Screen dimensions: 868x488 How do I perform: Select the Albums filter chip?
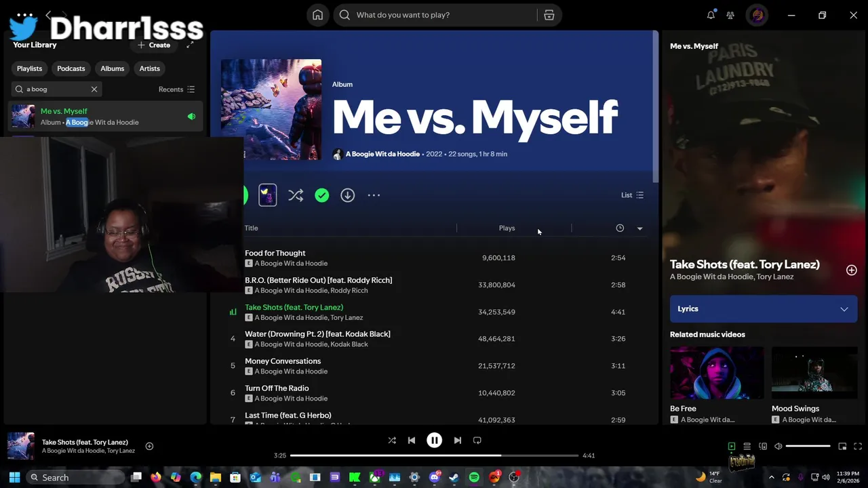[113, 68]
